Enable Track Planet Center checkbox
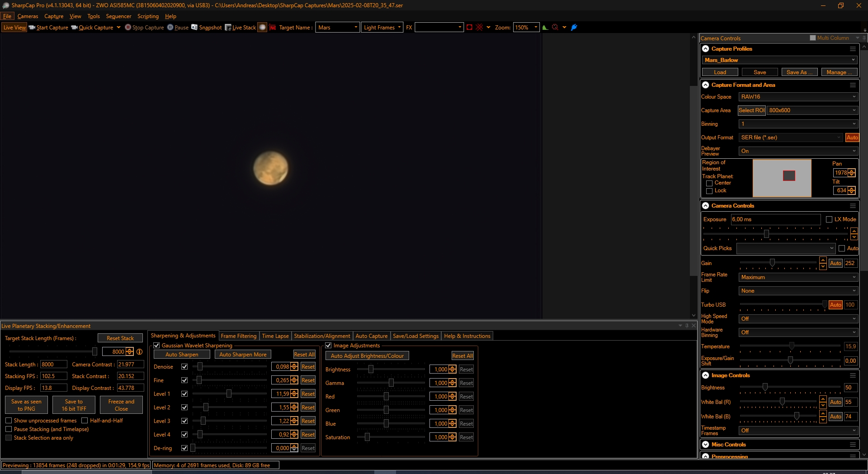 tap(709, 183)
